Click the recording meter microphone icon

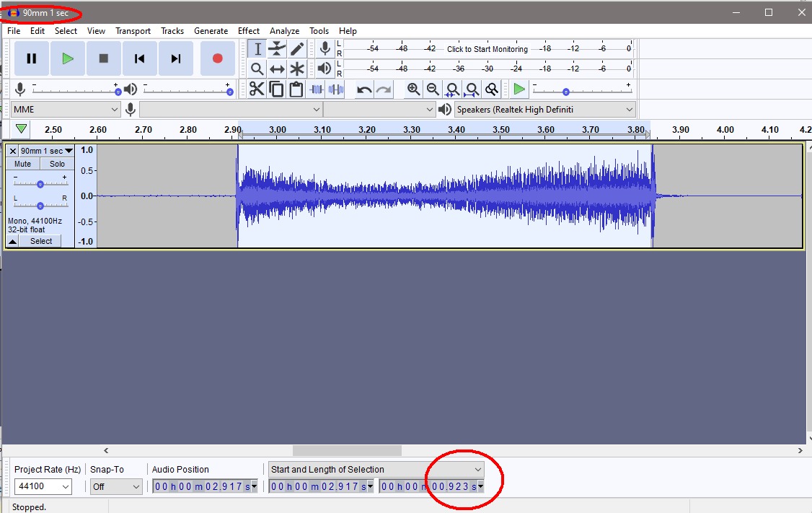coord(325,49)
